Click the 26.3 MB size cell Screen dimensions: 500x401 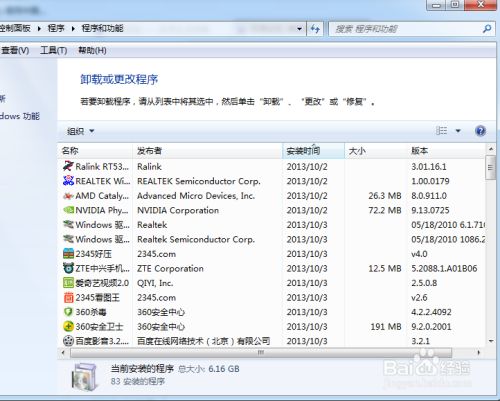[x=385, y=196]
